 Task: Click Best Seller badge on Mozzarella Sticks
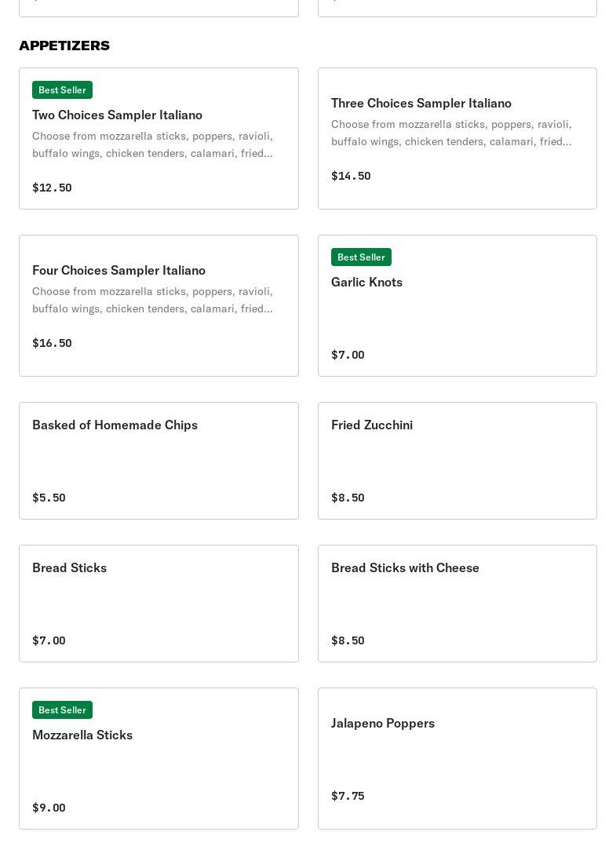pyautogui.click(x=62, y=710)
